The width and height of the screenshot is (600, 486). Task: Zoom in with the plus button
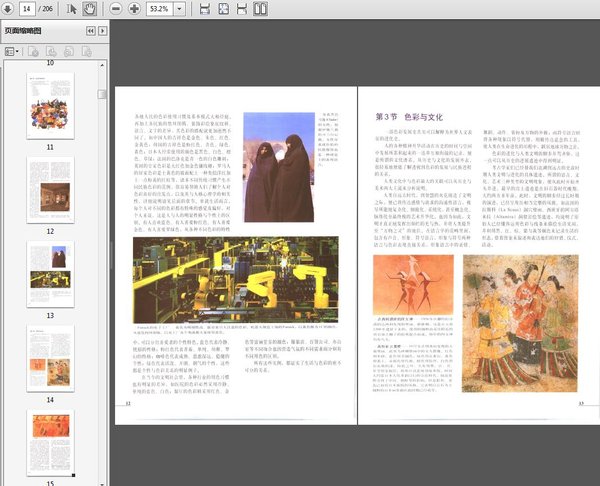click(133, 9)
